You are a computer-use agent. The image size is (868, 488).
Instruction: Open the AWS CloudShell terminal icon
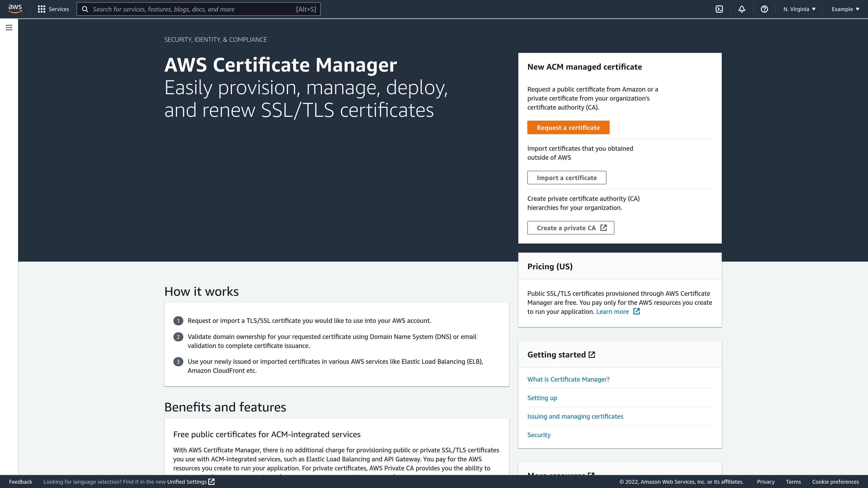click(x=719, y=9)
